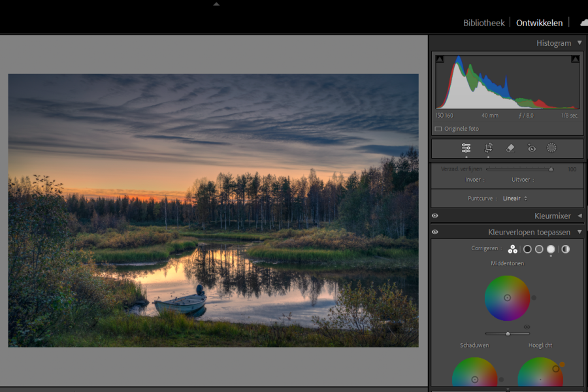Select the Healing eraser tool
The image size is (588, 392).
510,148
